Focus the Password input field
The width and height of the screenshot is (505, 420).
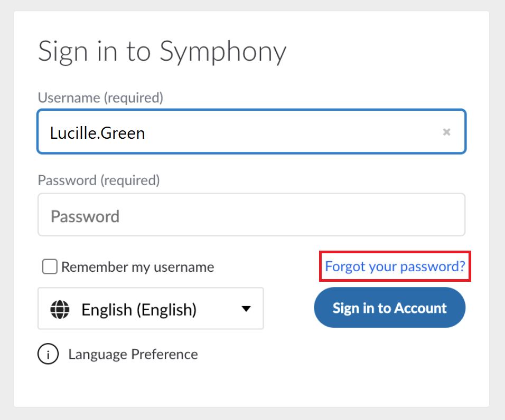click(x=251, y=215)
